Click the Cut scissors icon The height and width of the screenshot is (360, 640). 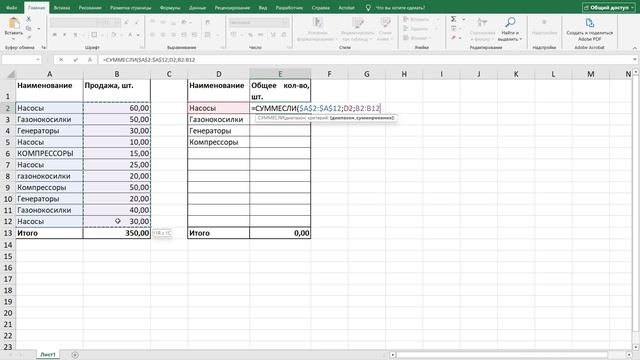click(x=29, y=19)
